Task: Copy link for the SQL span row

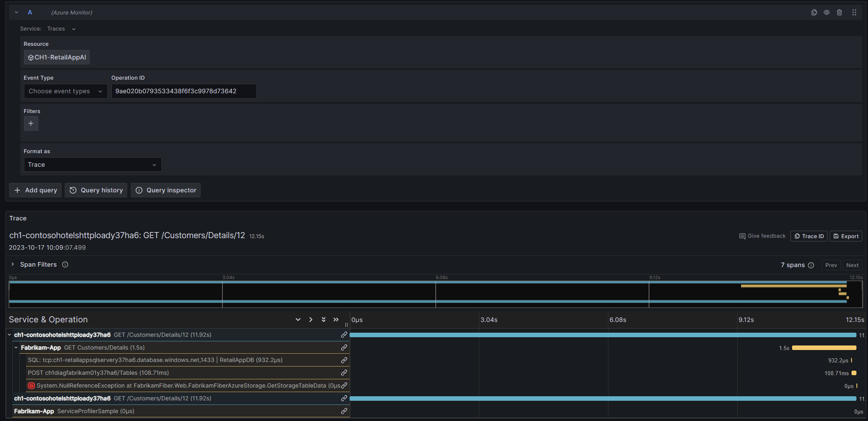Action: coord(344,360)
